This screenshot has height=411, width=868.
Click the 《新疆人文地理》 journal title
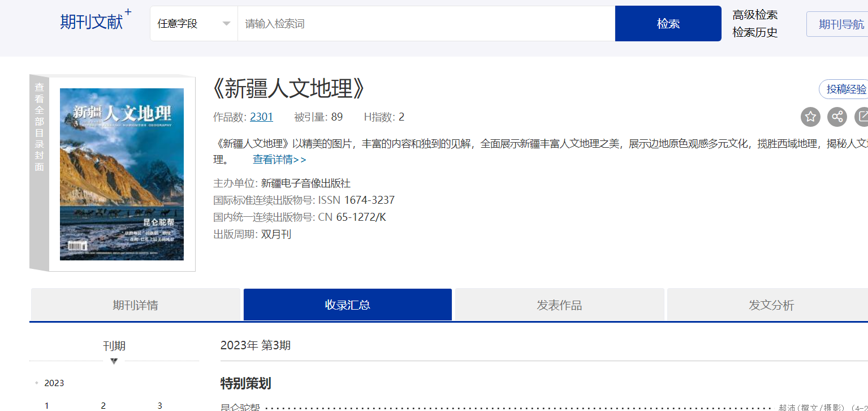pos(289,89)
